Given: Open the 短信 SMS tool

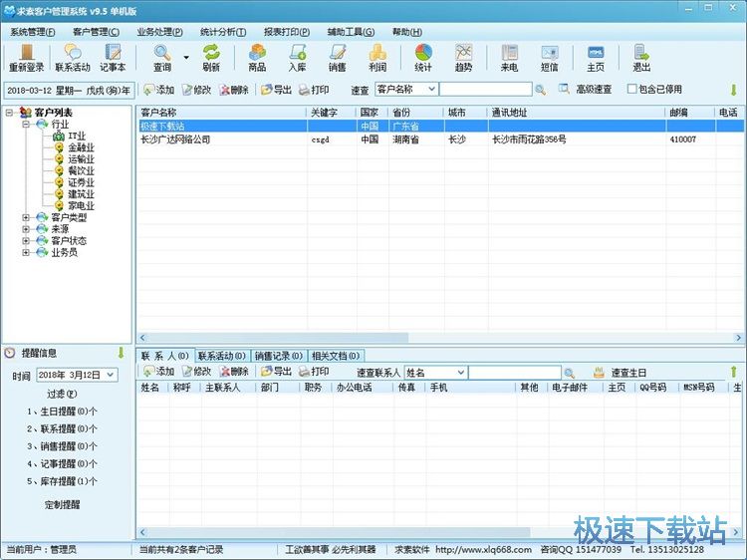Looking at the screenshot, I should 550,58.
